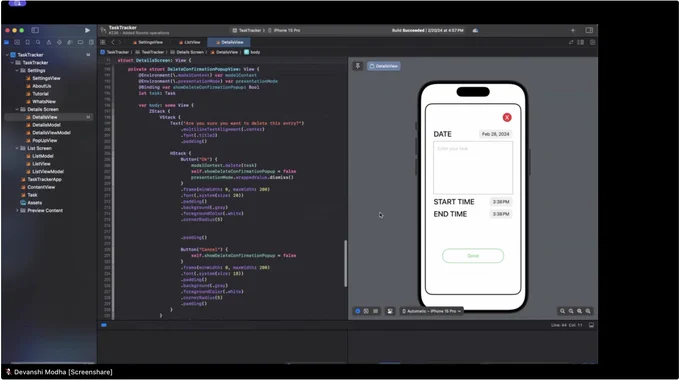Open the Breakpoint navigator icon
The height and width of the screenshot is (380, 680).
click(80, 43)
